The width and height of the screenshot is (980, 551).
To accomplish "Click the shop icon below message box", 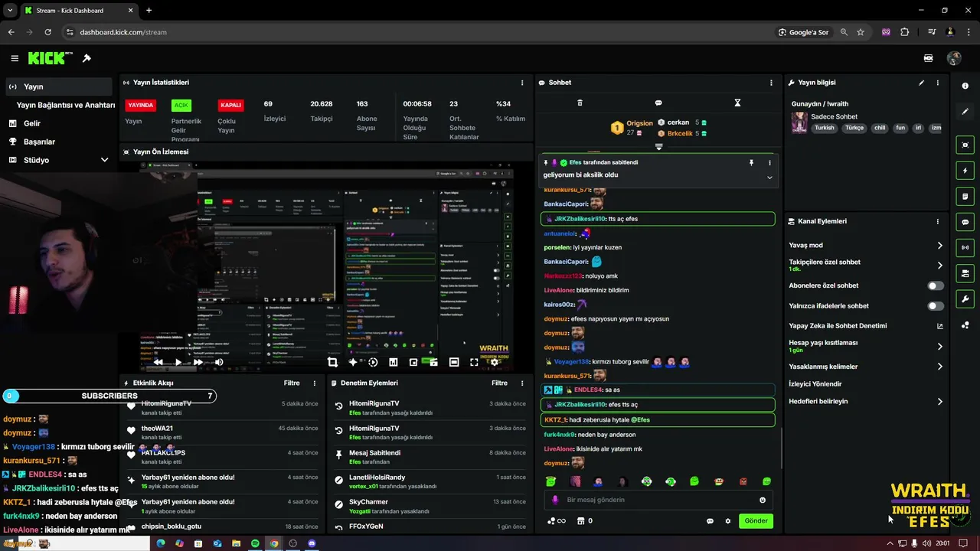I will (580, 521).
